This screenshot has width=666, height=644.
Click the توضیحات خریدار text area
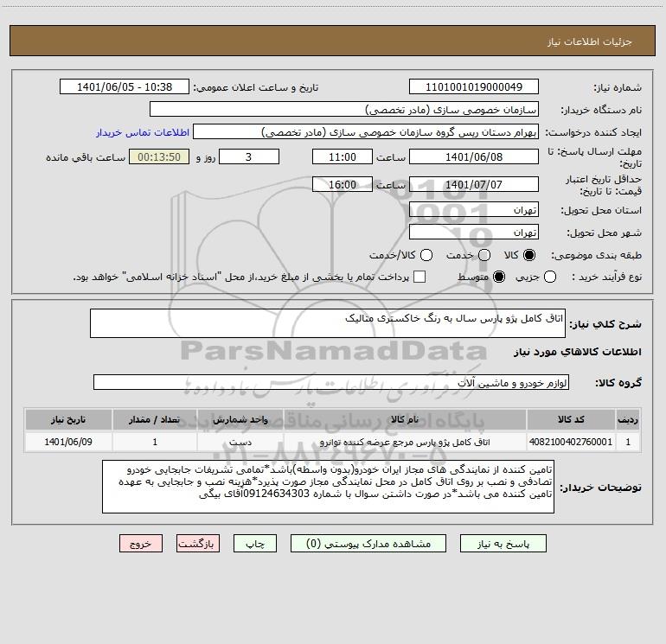(328, 487)
